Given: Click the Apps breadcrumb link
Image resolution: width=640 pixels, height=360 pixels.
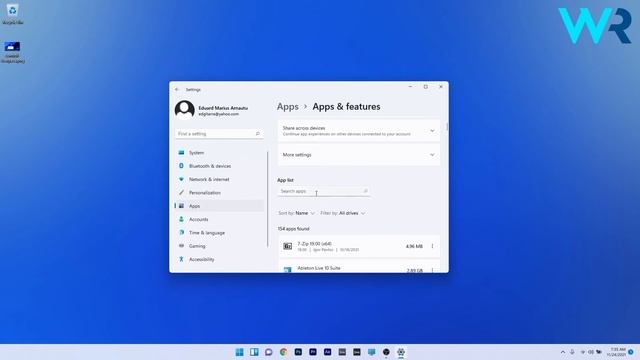Looking at the screenshot, I should pyautogui.click(x=288, y=107).
